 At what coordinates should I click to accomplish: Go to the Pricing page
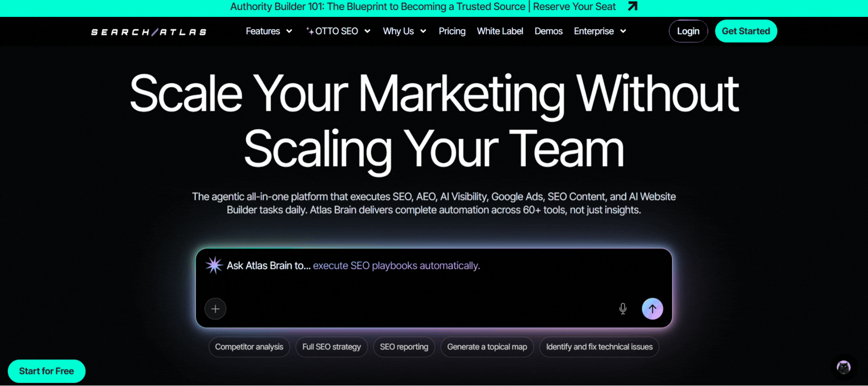coord(452,31)
